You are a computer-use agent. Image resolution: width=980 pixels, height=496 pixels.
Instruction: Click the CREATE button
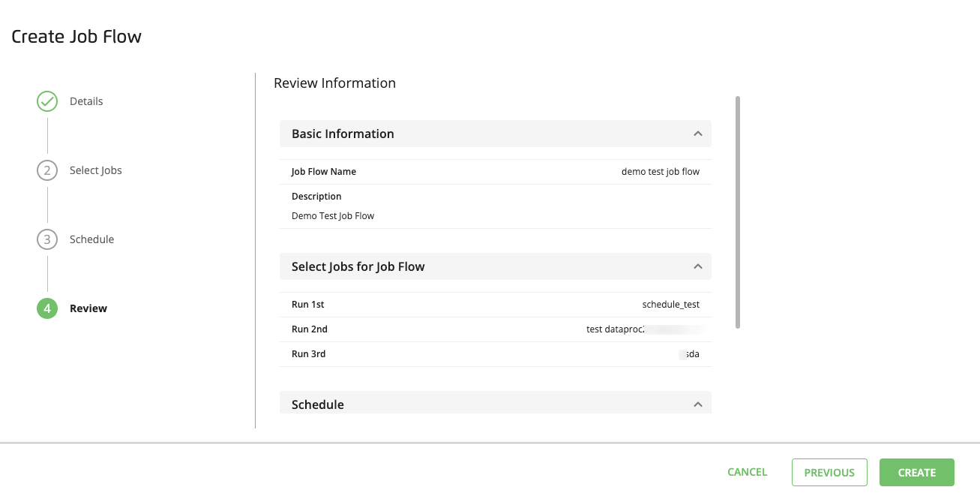(917, 473)
